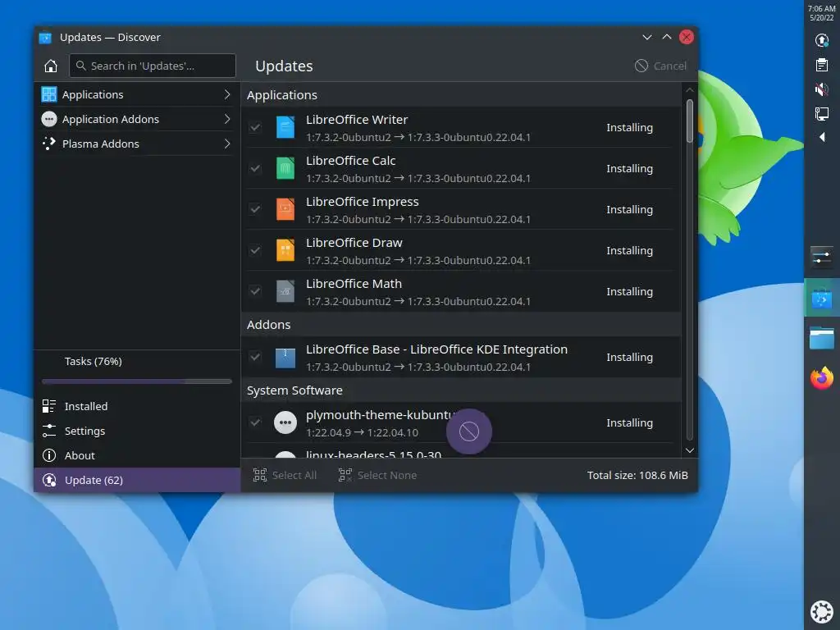
Task: Open the display configuration tray icon
Action: pos(822,113)
